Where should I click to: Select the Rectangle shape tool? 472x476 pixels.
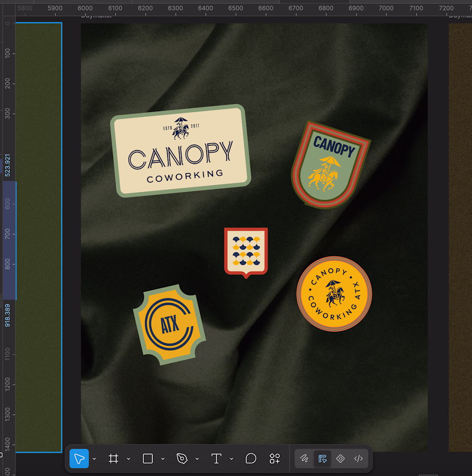[148, 458]
